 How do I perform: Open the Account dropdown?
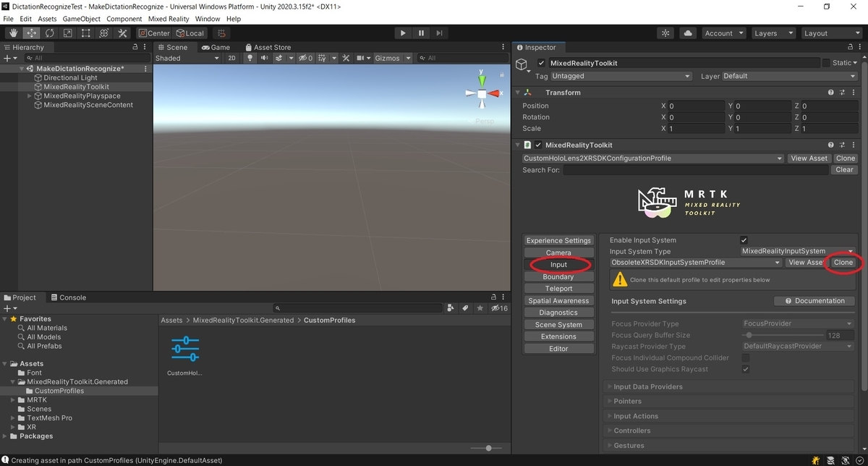(x=723, y=33)
